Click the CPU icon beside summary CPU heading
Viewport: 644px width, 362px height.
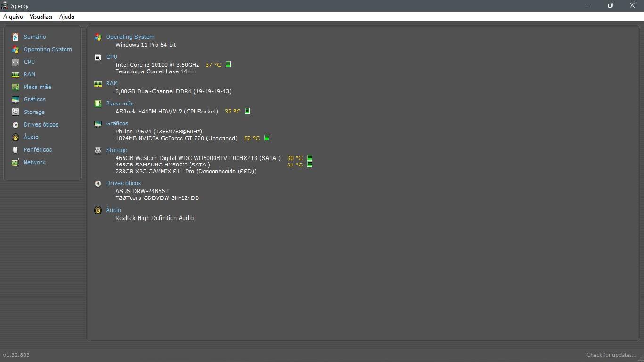point(98,57)
